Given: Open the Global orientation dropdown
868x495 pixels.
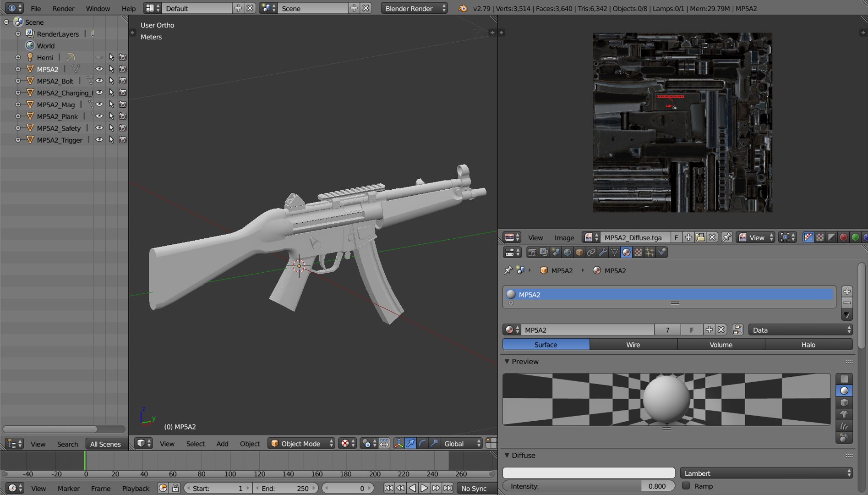Looking at the screenshot, I should pos(462,443).
